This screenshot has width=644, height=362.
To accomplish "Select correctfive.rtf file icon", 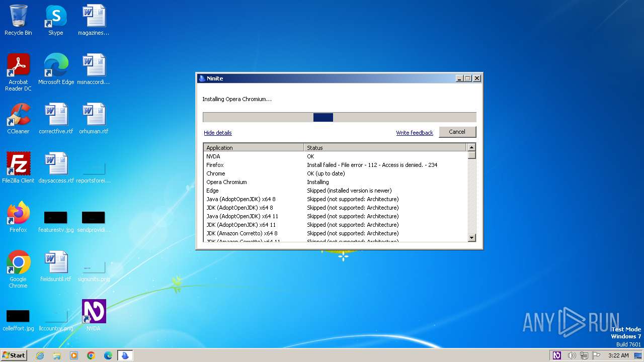I will (56, 119).
